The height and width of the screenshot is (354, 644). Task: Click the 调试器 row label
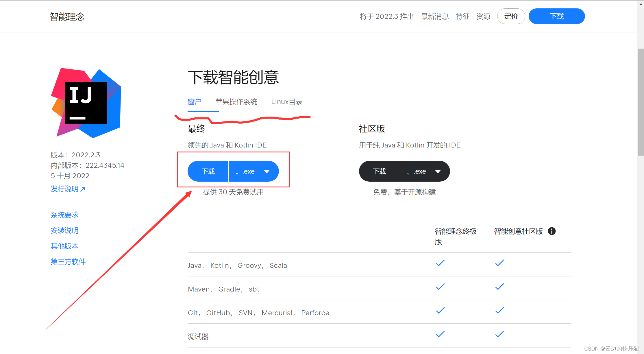pos(198,337)
